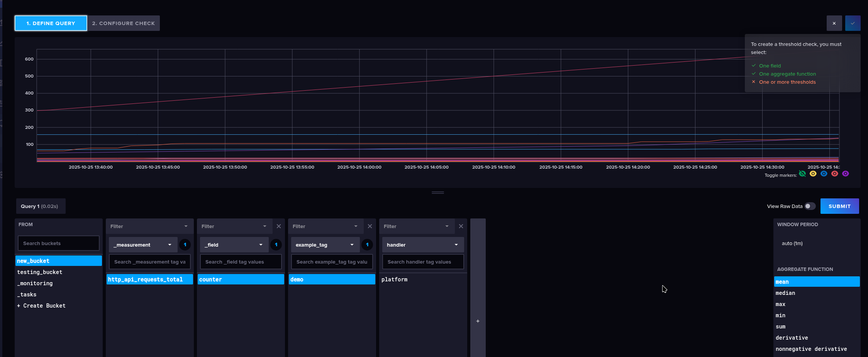Click the selection count badge next to _measurement
Screen dimensions: 868x357
pos(185,245)
